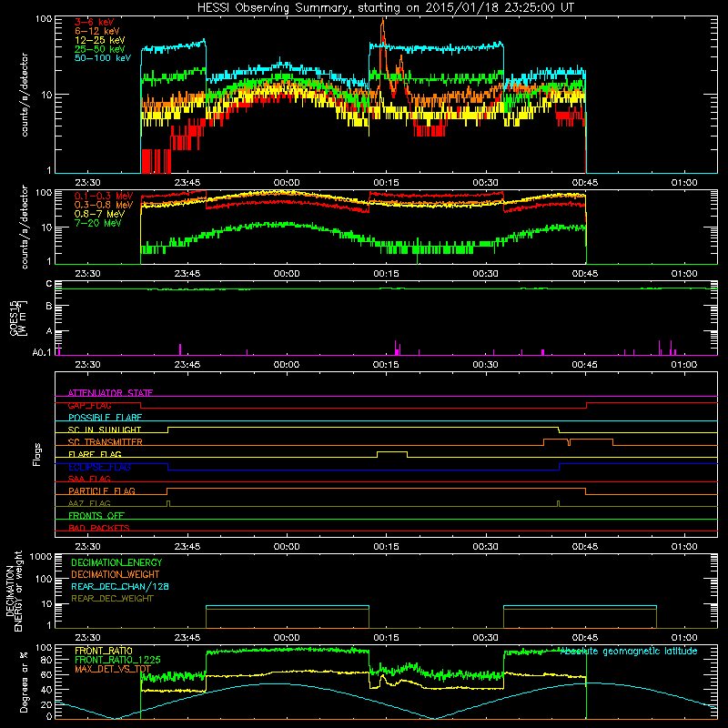Viewport: 728px width, 728px height.
Task: Pick the ECLIPSE_FLAG label
Action: point(99,467)
